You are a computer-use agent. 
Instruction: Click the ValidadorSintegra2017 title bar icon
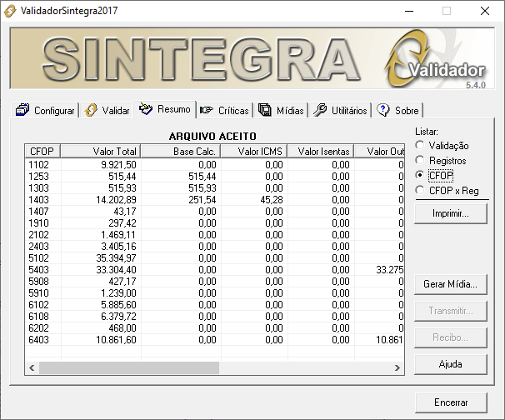click(x=11, y=11)
